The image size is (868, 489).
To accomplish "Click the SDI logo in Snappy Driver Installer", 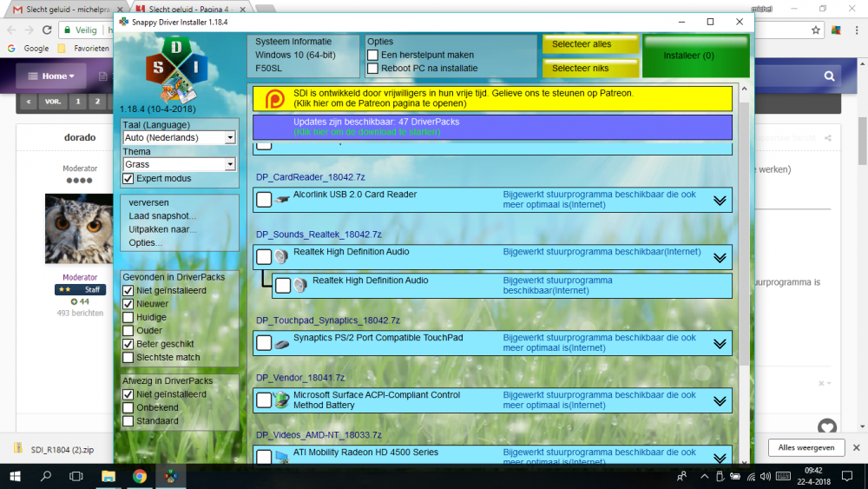I will [x=176, y=69].
